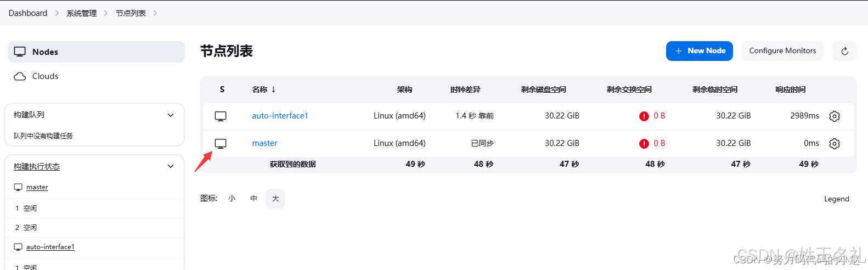
Task: Expand the 节点列表 breadcrumb chevron
Action: coord(155,13)
